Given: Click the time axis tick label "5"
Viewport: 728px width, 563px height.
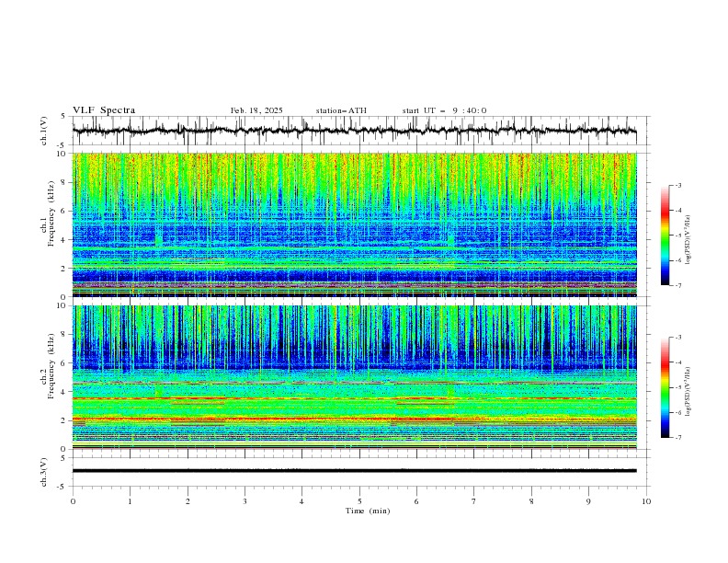Looking at the screenshot, I should [x=359, y=501].
